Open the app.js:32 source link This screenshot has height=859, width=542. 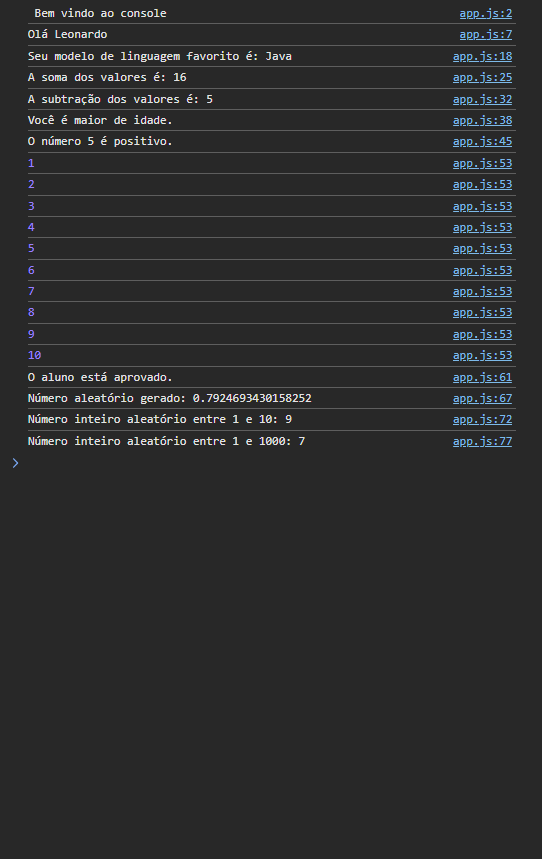coord(482,99)
